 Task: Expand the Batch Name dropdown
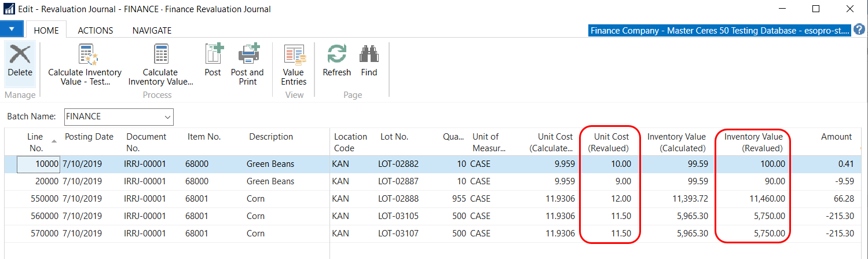(167, 116)
